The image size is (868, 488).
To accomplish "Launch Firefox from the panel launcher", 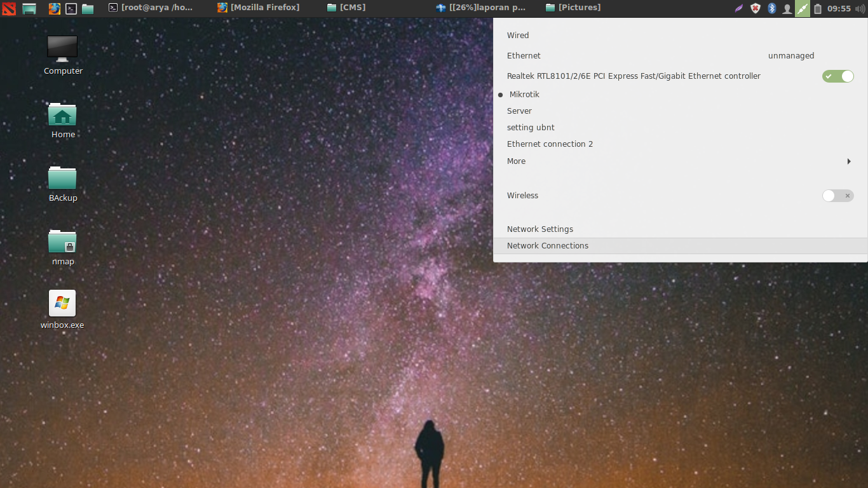I will [x=53, y=8].
